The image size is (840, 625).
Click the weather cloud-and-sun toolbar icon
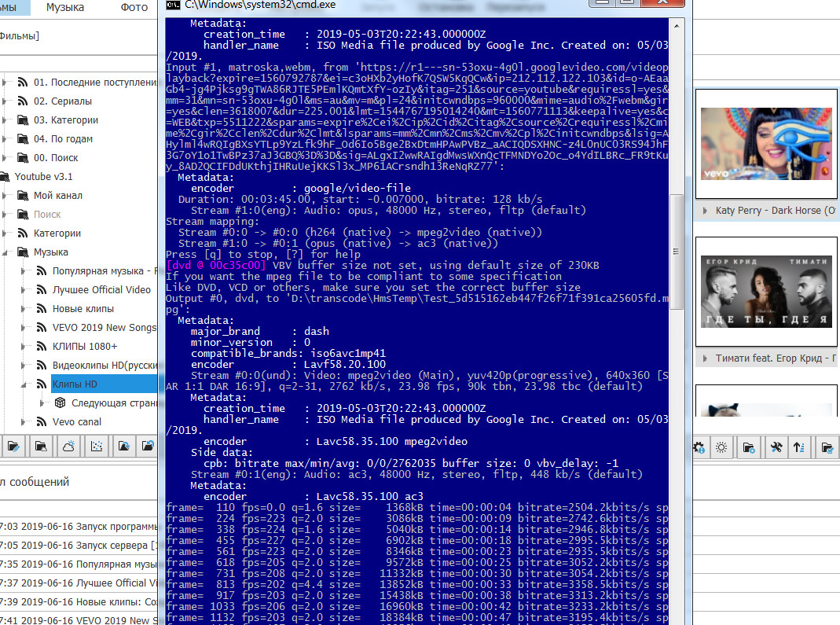click(68, 447)
